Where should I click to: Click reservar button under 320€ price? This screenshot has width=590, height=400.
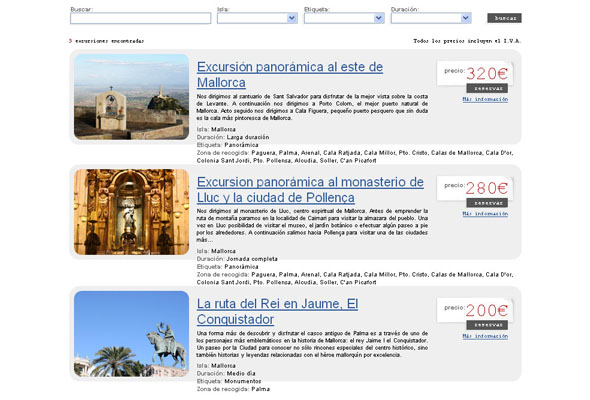487,88
